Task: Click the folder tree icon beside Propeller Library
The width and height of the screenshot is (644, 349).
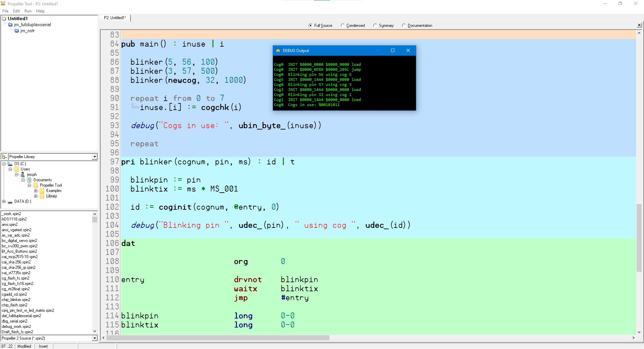Action: coord(4,157)
